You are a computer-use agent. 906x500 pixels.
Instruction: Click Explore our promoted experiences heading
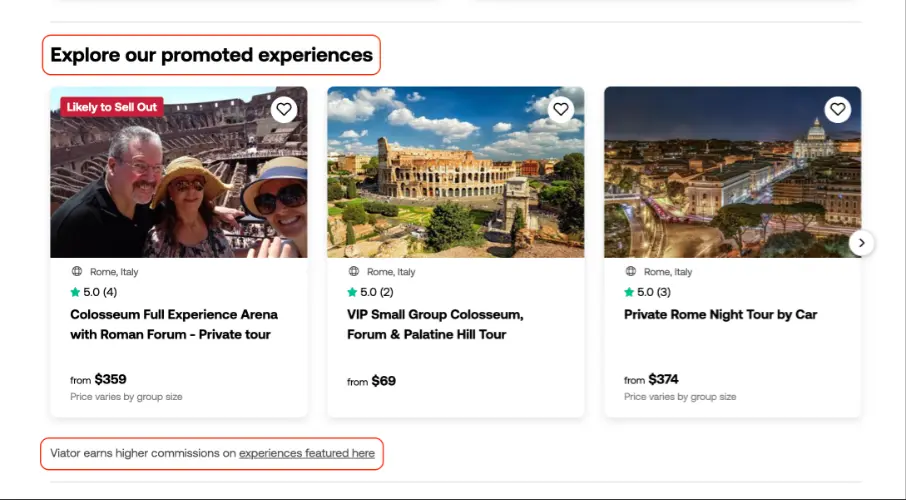click(x=211, y=55)
